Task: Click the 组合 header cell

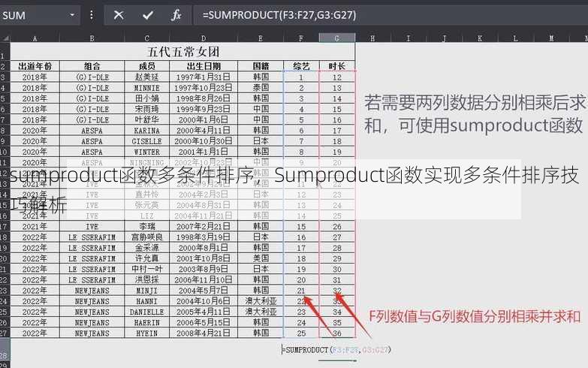Action: click(x=92, y=66)
